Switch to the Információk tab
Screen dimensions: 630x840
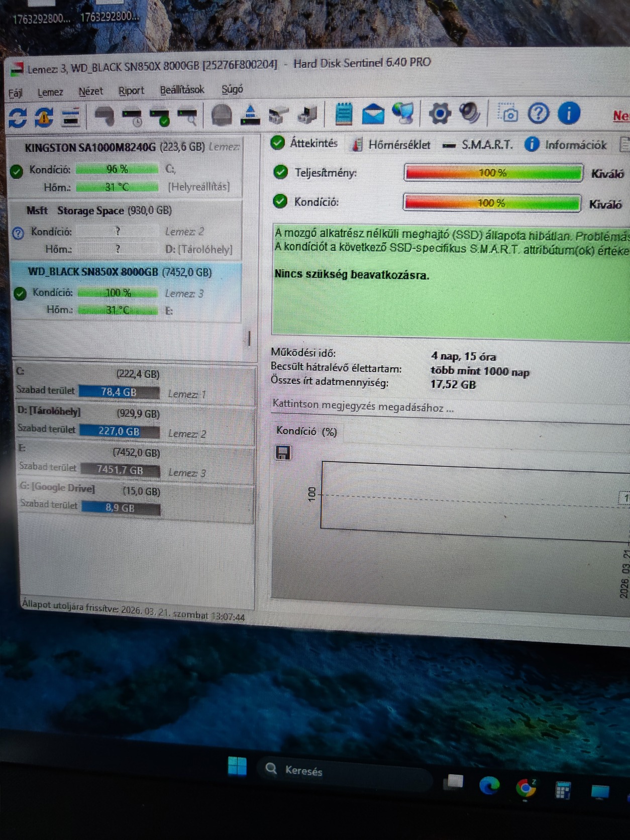click(x=566, y=145)
